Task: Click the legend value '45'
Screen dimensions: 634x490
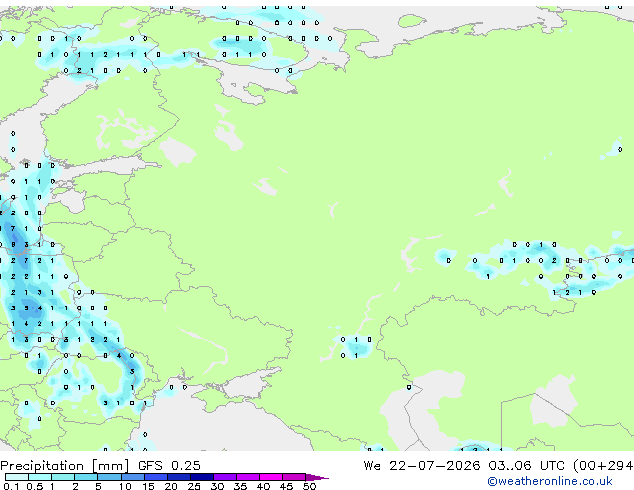Action: coord(286,486)
